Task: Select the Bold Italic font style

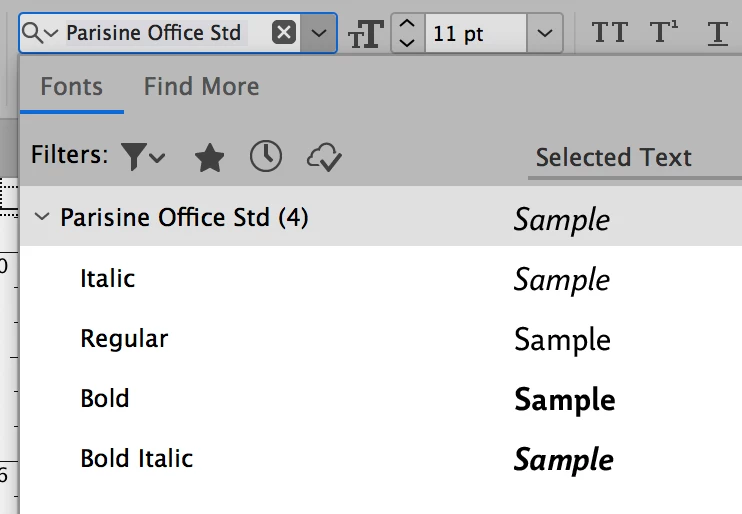Action: coord(137,459)
